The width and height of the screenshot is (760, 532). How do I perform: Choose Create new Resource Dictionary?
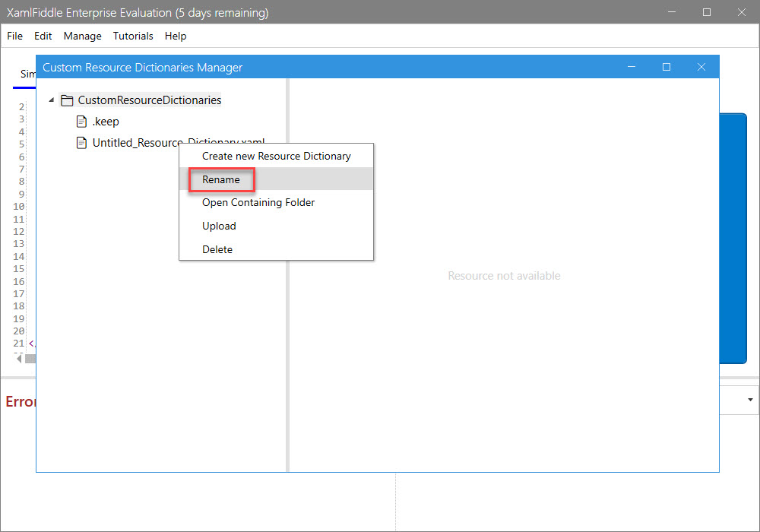click(x=277, y=156)
